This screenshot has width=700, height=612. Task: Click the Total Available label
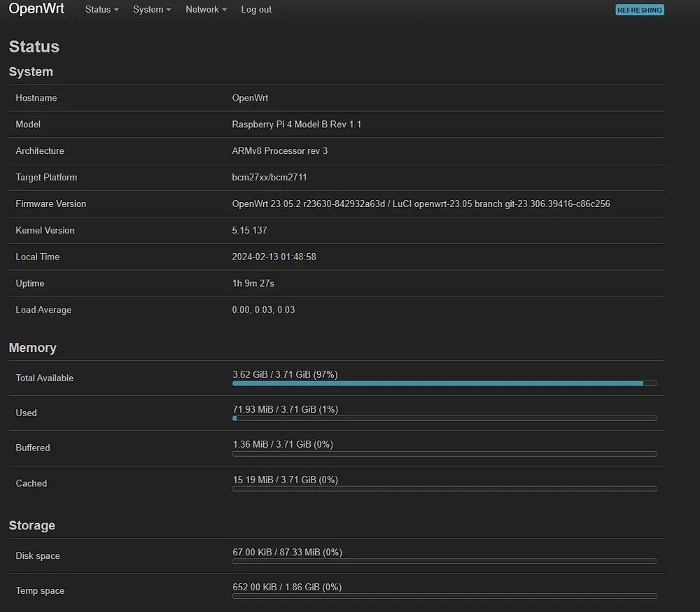[45, 378]
